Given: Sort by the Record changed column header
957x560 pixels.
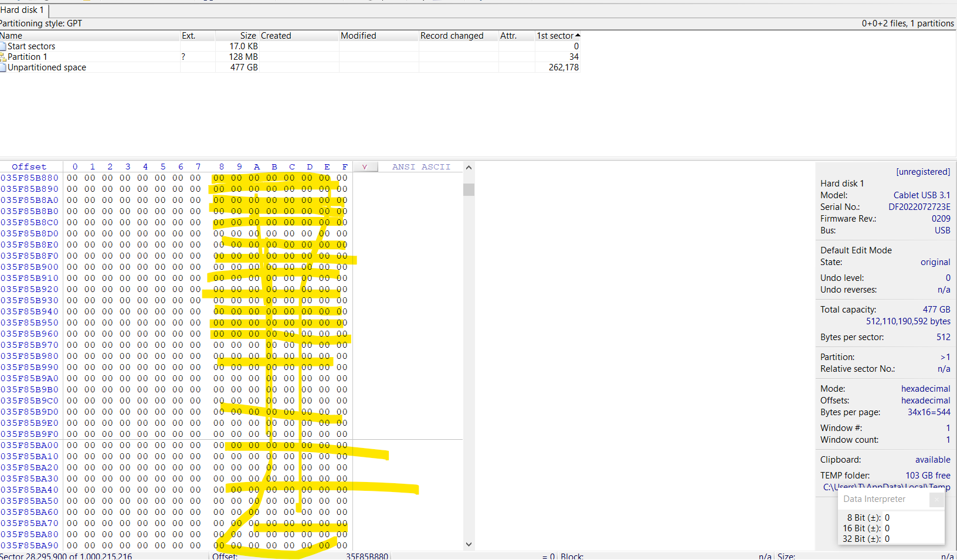Looking at the screenshot, I should [459, 36].
